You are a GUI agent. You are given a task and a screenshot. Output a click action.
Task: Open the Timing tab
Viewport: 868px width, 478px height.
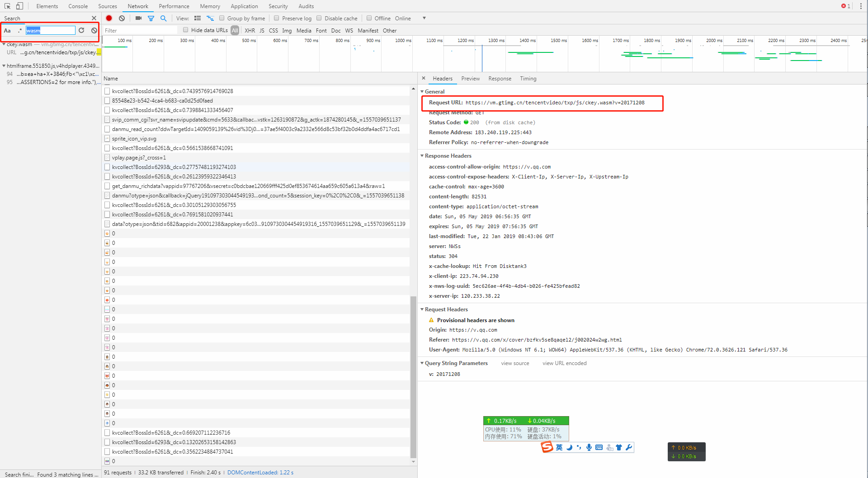point(528,78)
